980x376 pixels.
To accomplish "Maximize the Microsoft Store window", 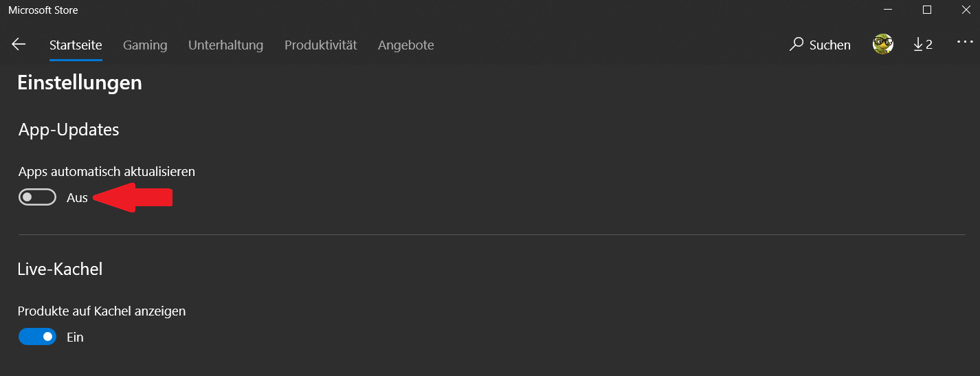I will (927, 10).
